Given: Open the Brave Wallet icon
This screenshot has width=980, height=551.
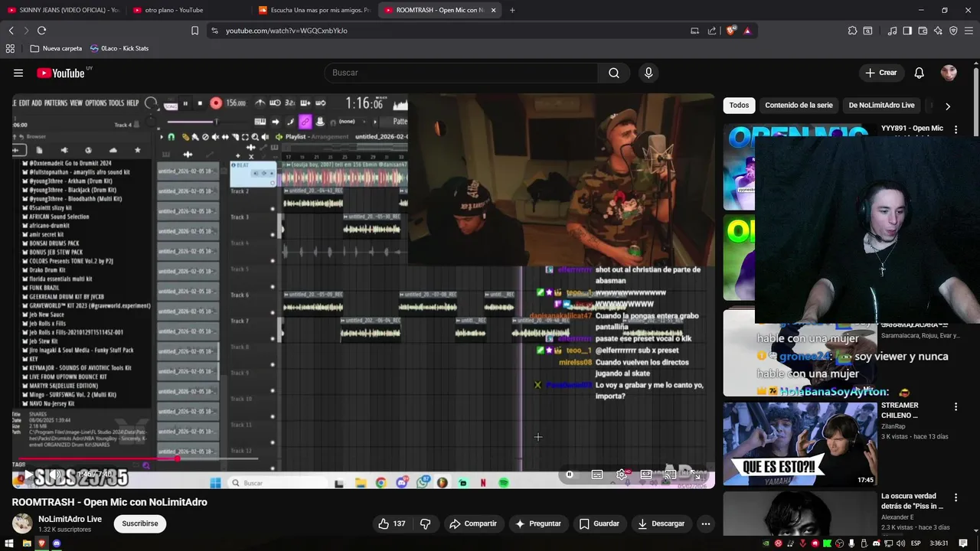Looking at the screenshot, I should [x=923, y=31].
